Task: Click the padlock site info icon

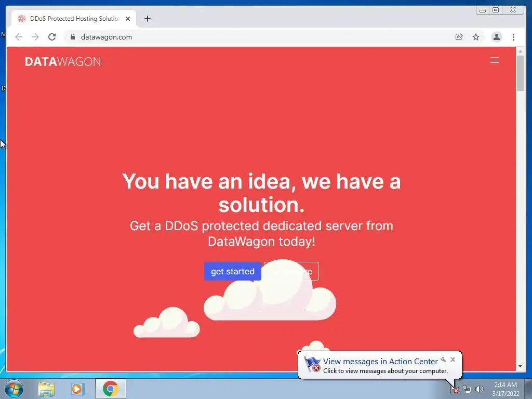Action: click(72, 37)
